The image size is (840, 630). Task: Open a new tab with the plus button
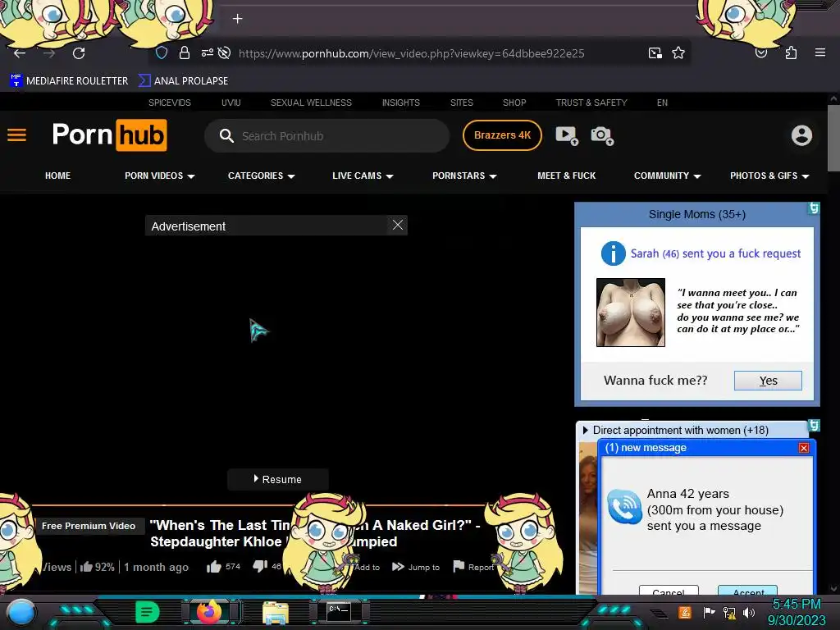pyautogui.click(x=237, y=19)
